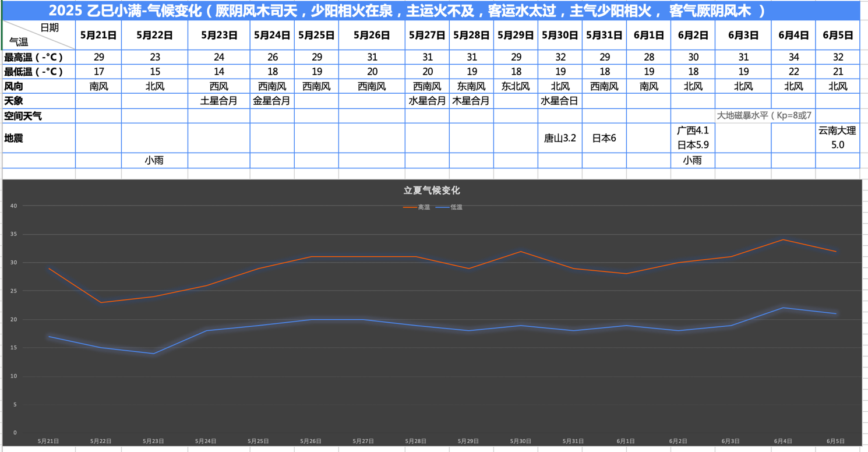Select the 金星合月 cell under 5月24日
This screenshot has width=868, height=452.
point(272,101)
